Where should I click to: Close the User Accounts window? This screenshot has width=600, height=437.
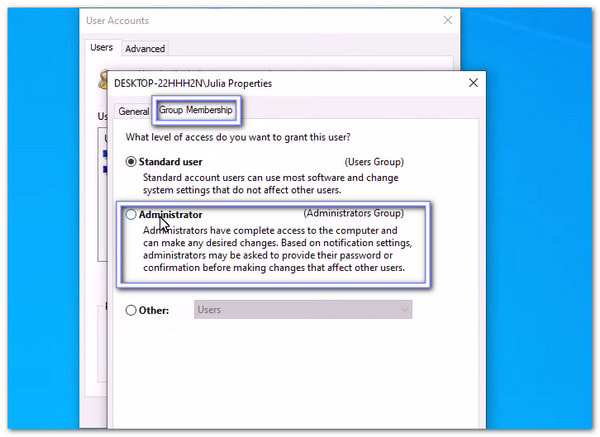[447, 20]
